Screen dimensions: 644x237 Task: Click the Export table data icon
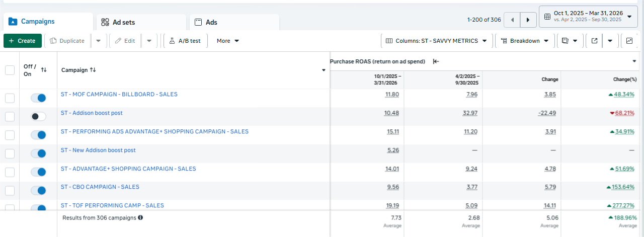click(594, 41)
